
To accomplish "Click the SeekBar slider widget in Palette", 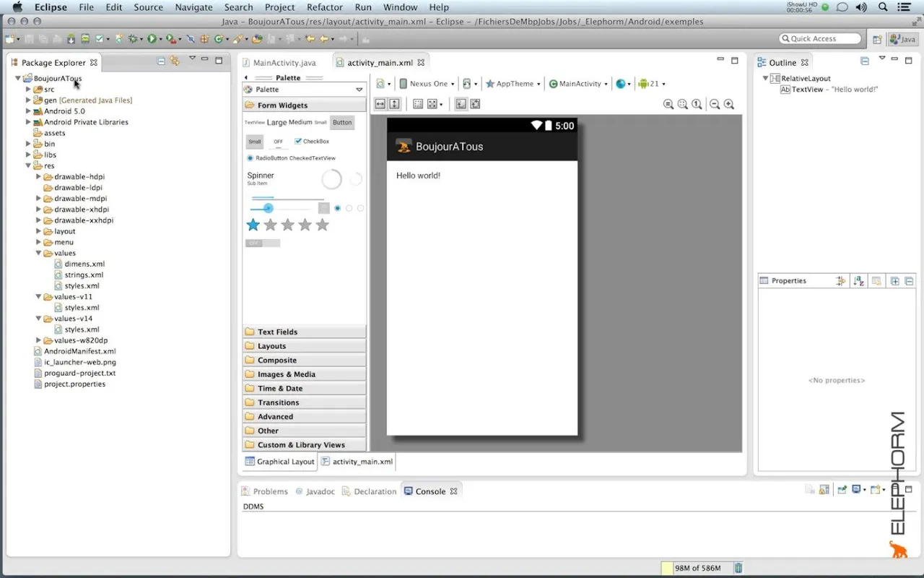I will 280,208.
